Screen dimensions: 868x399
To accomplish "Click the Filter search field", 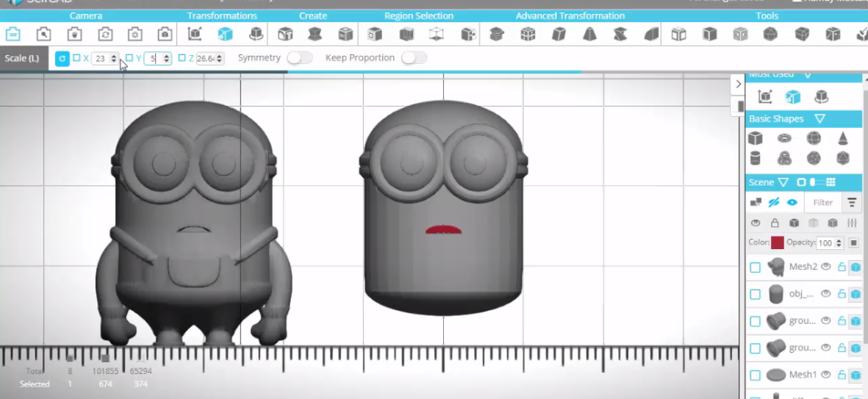I will (x=822, y=203).
